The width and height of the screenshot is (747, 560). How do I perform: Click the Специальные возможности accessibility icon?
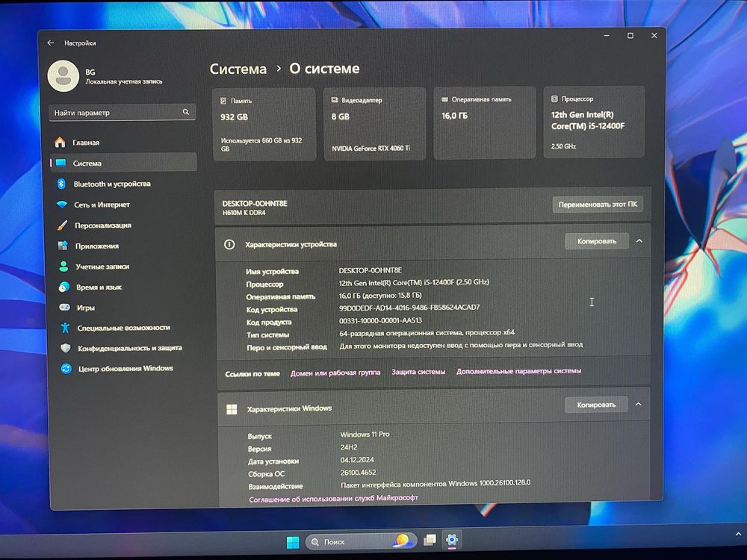(x=65, y=328)
